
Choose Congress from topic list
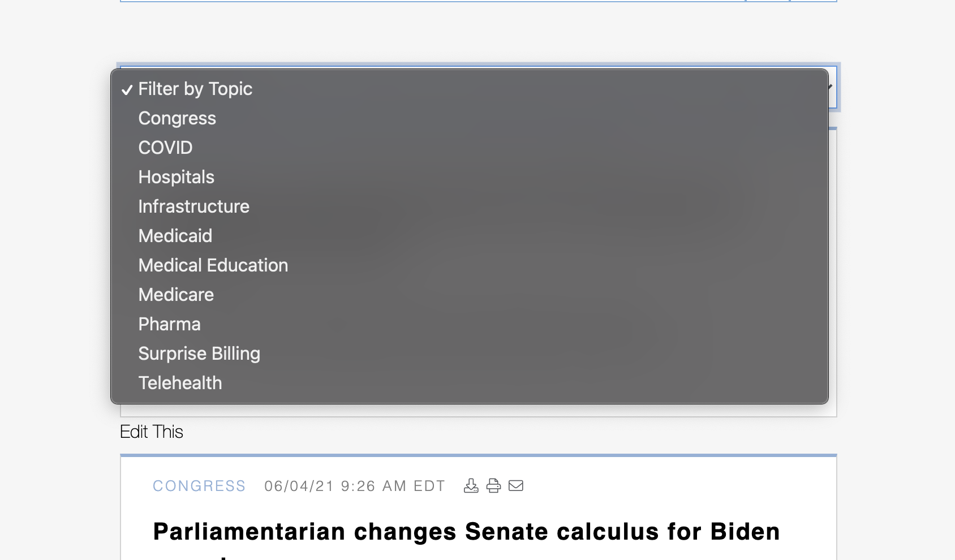pyautogui.click(x=470, y=118)
